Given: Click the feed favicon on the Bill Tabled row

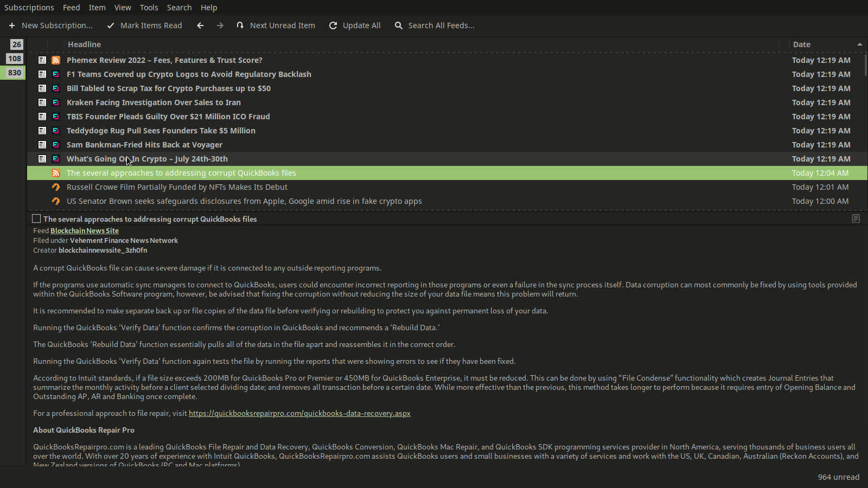Looking at the screenshot, I should click(56, 88).
